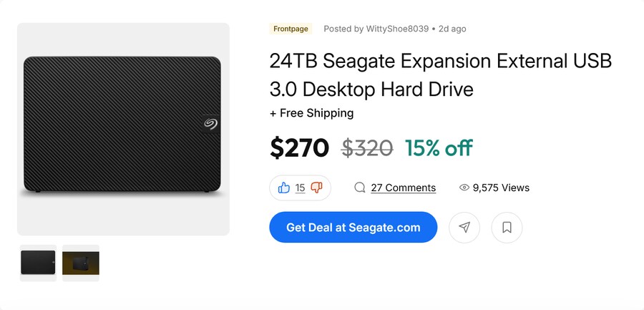Screen dimensions: 644x310
Task: Click the eye views icon
Action: 464,188
